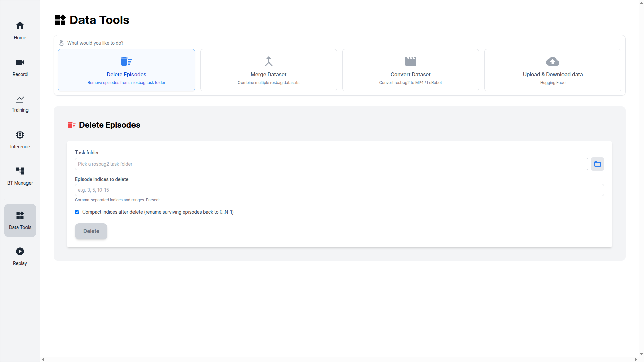Click 'Combine multiple rosbag datasets' text
This screenshot has width=644, height=362.
[x=268, y=83]
